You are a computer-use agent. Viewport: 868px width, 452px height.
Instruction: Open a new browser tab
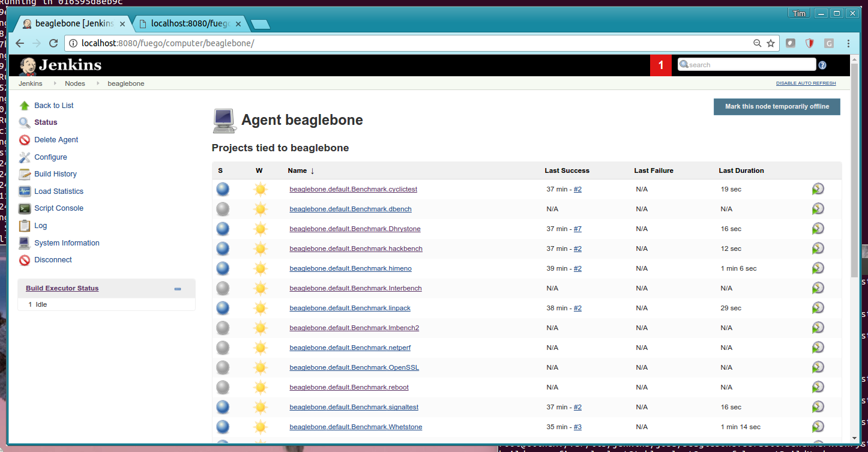tap(260, 25)
